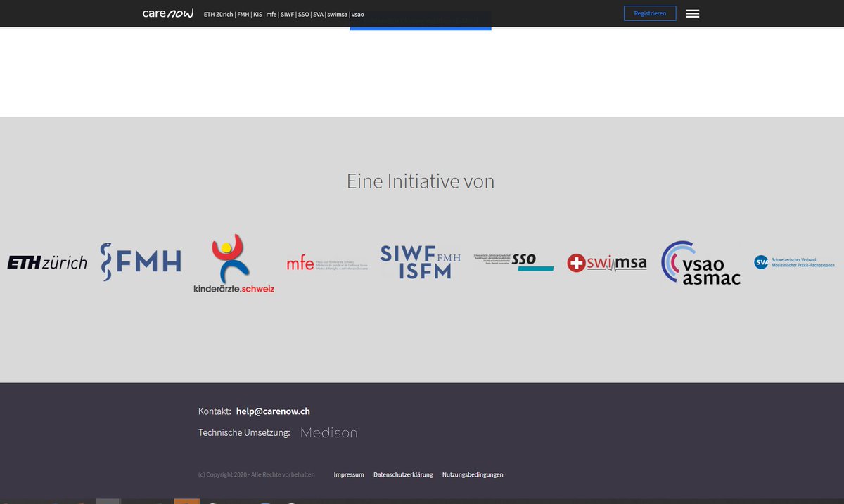Click the 'Technische Umsetzung:' label
844x504 pixels.
click(x=244, y=433)
